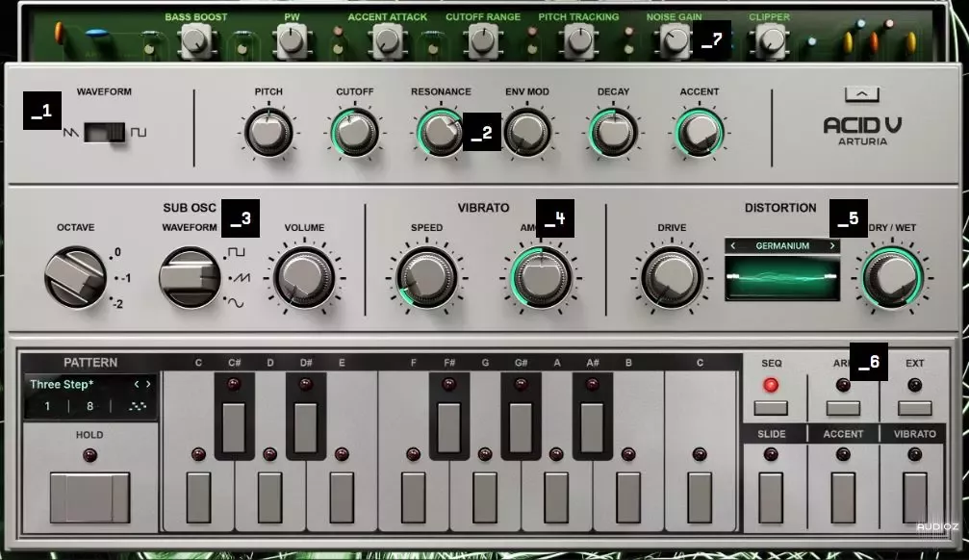Click the Vibrato Amount knob
Screen dimensions: 969x560
[542, 277]
